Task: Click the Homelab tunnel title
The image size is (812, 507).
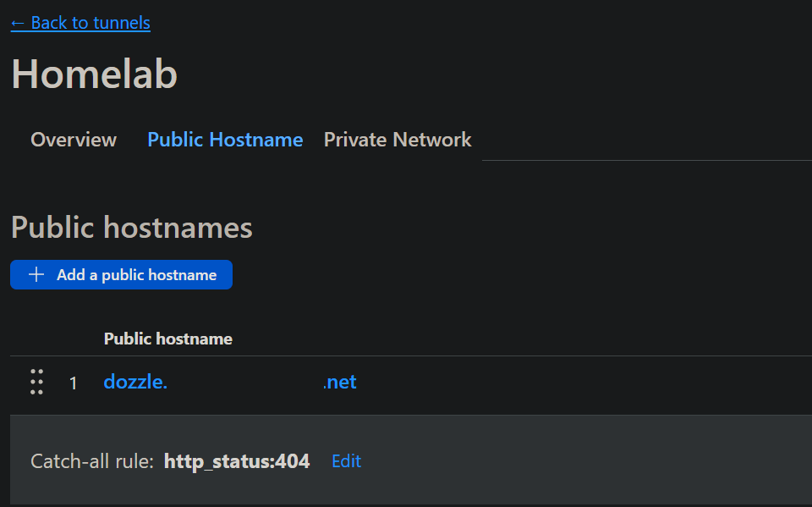Action: click(x=94, y=74)
